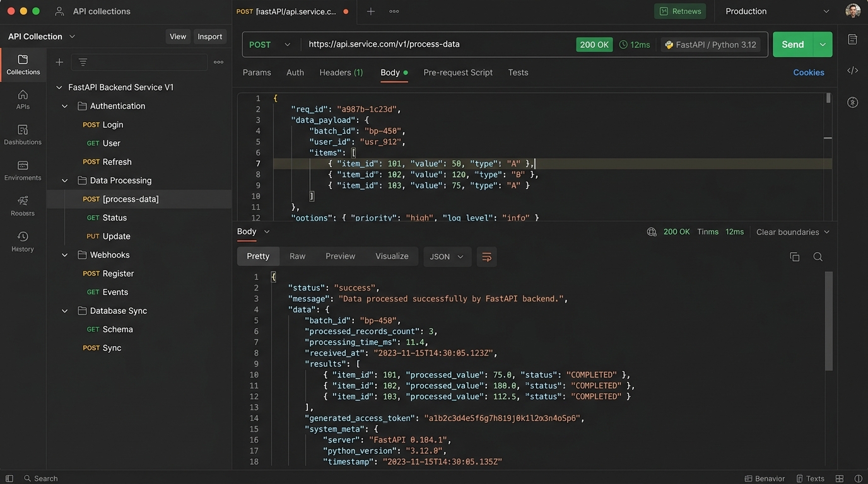Open the APIs sidebar panel
This screenshot has width=868, height=484.
(x=23, y=100)
